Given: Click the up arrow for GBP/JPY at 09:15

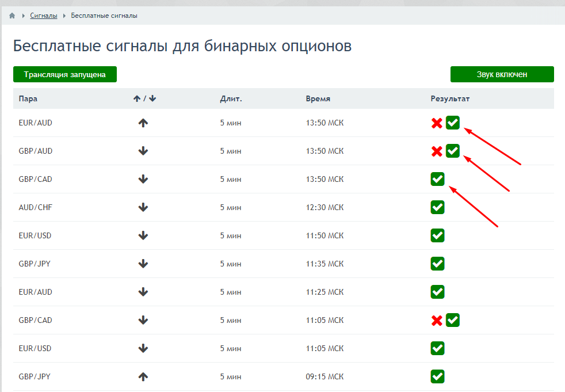Looking at the screenshot, I should 143,377.
